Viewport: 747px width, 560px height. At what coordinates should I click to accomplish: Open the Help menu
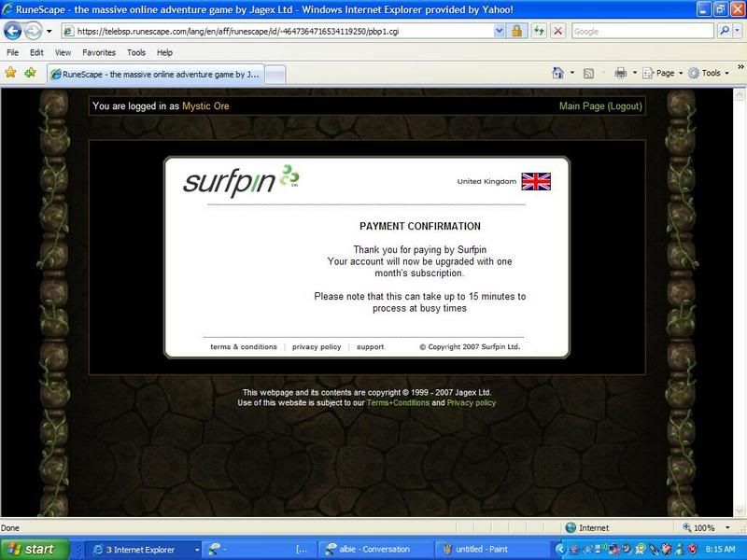(165, 52)
